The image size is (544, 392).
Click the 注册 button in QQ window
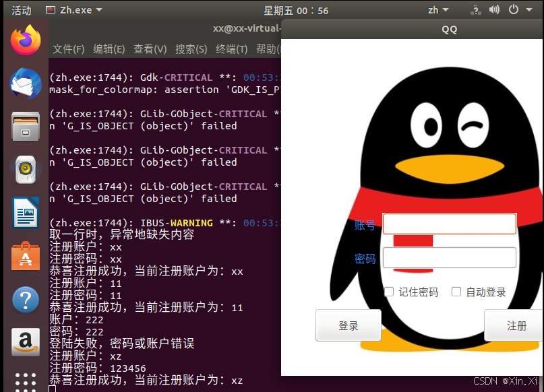click(515, 325)
